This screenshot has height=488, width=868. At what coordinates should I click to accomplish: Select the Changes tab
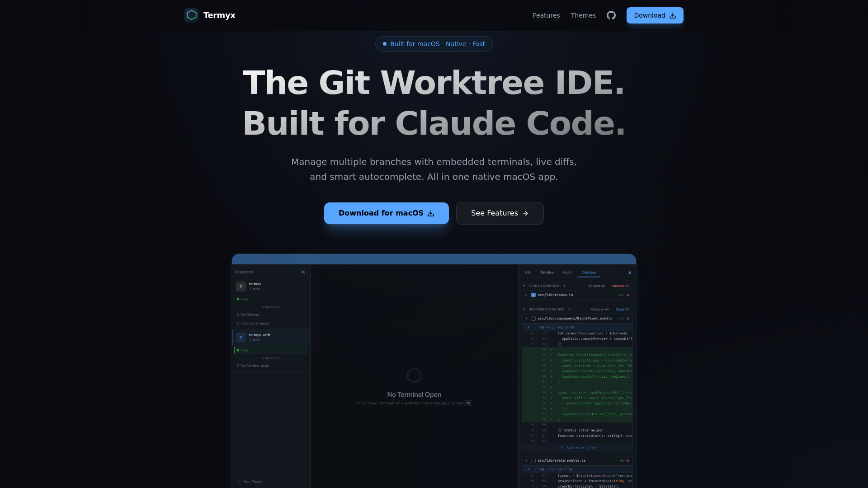[589, 272]
